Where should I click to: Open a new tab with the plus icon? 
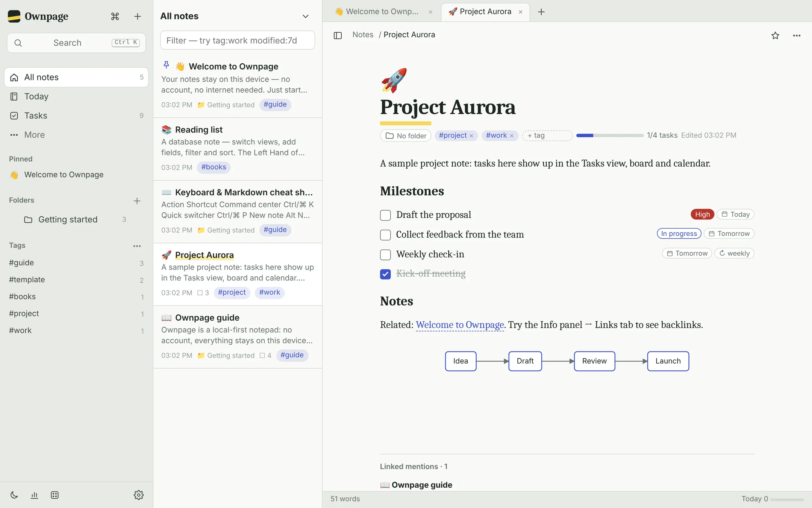tap(541, 12)
